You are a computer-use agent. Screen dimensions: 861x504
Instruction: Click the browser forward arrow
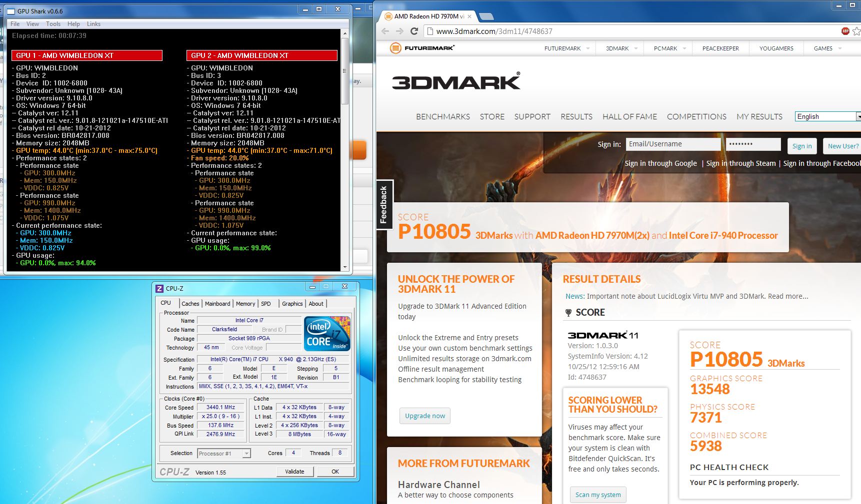[x=399, y=31]
